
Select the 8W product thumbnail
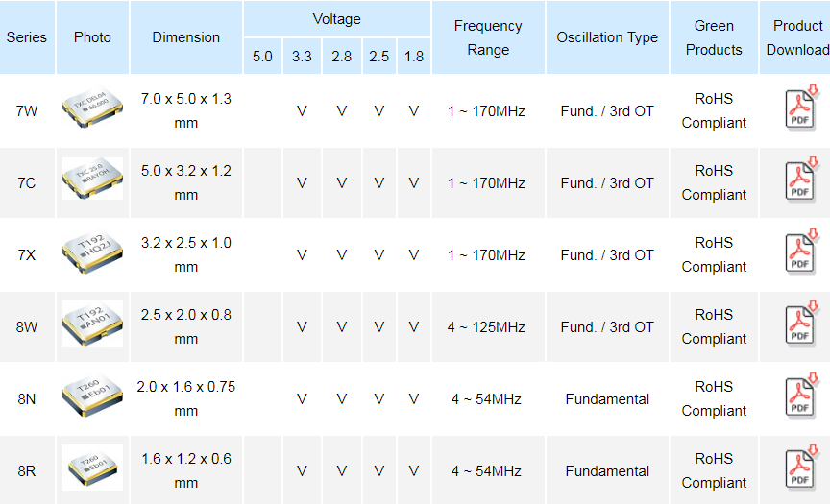pyautogui.click(x=92, y=324)
